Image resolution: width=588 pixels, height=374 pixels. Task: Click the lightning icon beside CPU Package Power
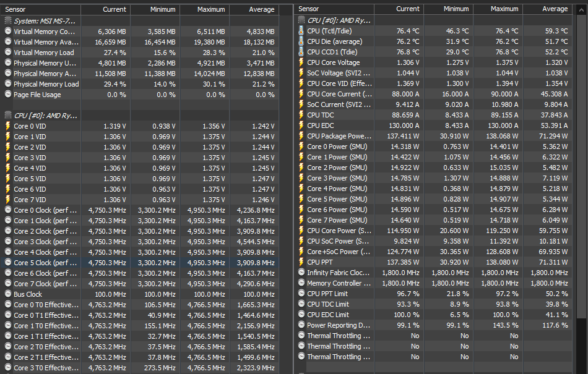[301, 136]
